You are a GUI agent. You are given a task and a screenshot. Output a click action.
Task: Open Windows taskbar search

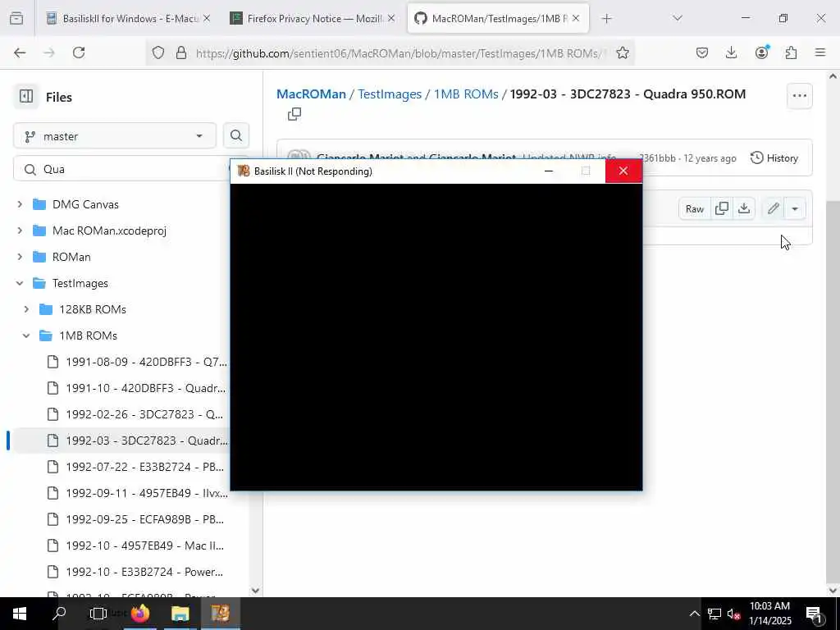click(59, 614)
